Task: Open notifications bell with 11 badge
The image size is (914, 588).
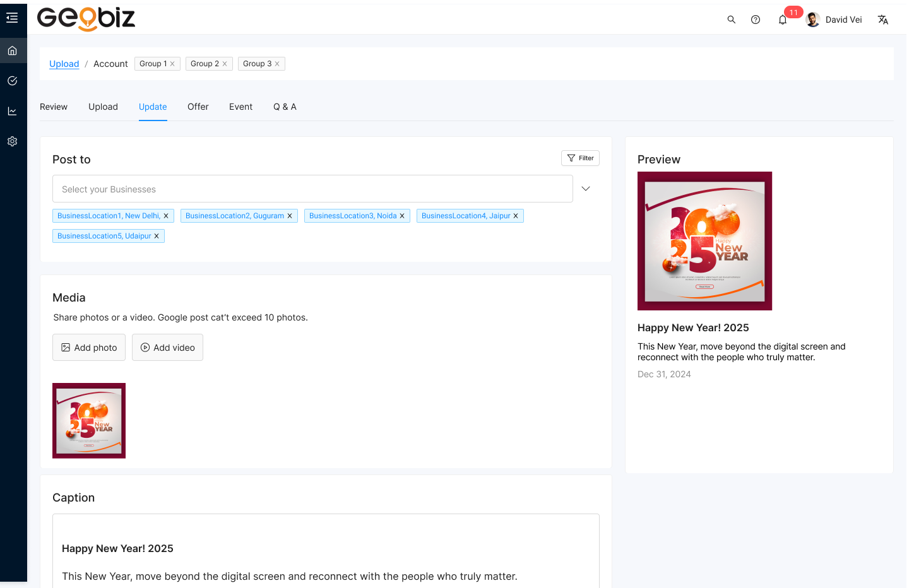Action: point(783,20)
